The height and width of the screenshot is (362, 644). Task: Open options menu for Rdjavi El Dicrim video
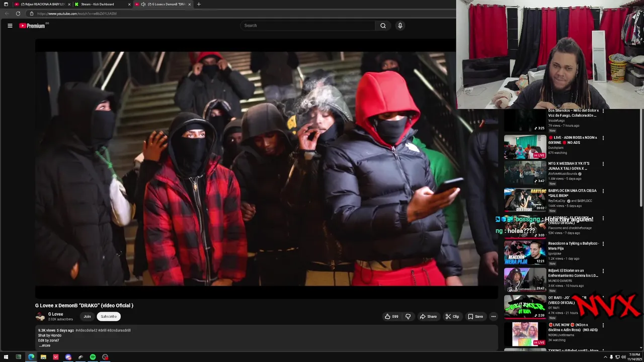[603, 271]
